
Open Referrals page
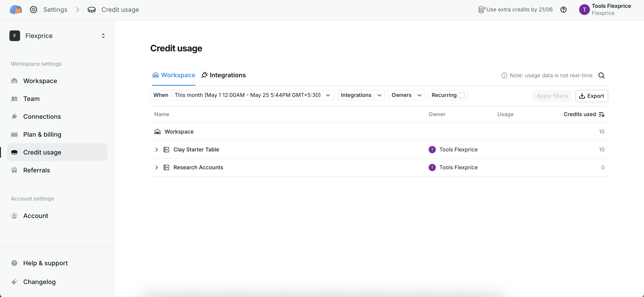click(57, 170)
